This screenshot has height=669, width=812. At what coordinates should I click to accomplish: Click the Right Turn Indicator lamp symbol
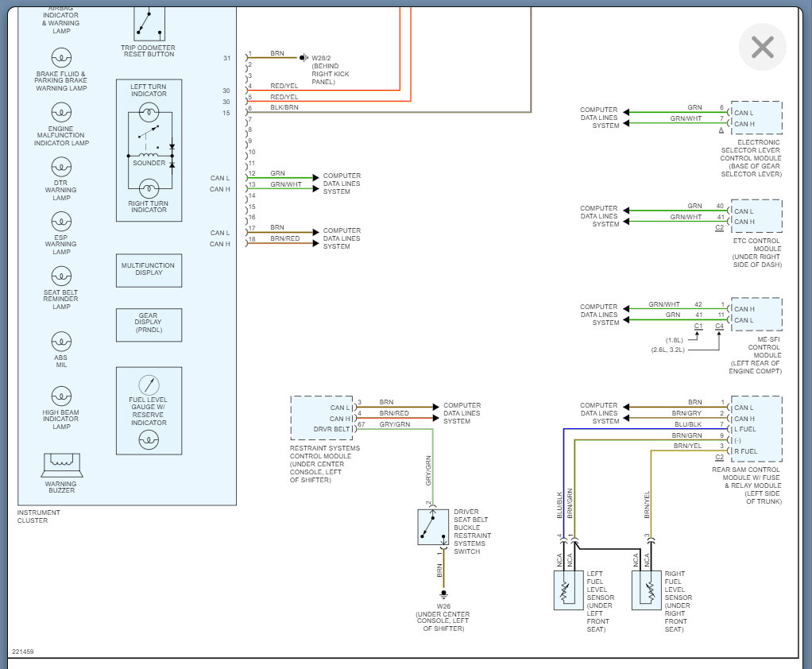click(x=149, y=188)
